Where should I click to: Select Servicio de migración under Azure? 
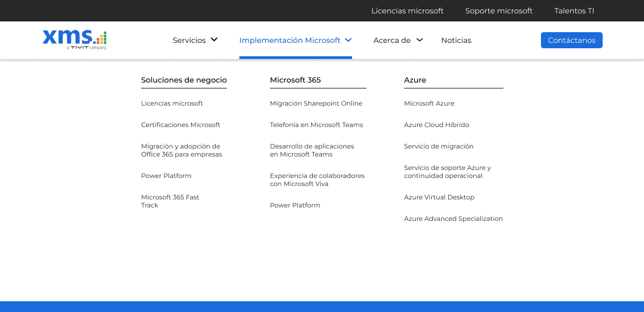439,146
